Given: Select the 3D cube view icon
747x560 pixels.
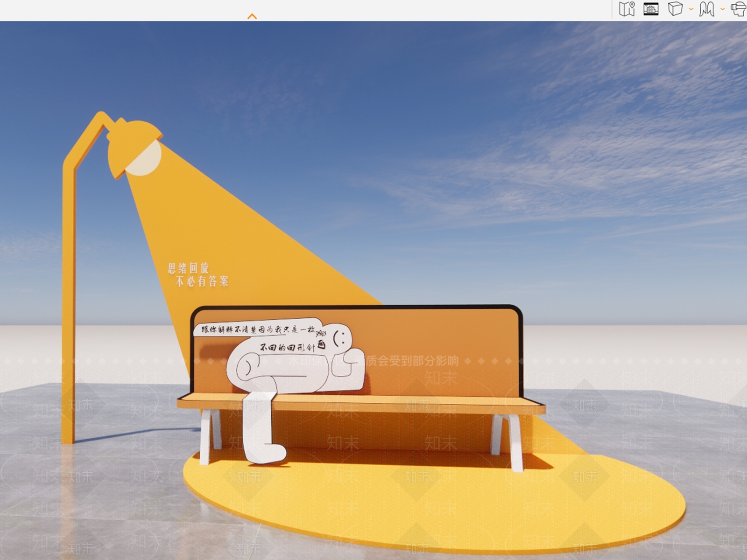Looking at the screenshot, I should click(675, 8).
